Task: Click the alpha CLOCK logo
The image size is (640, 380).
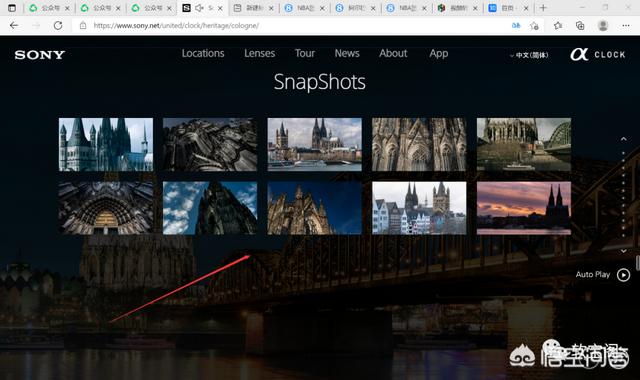Action: coord(598,54)
